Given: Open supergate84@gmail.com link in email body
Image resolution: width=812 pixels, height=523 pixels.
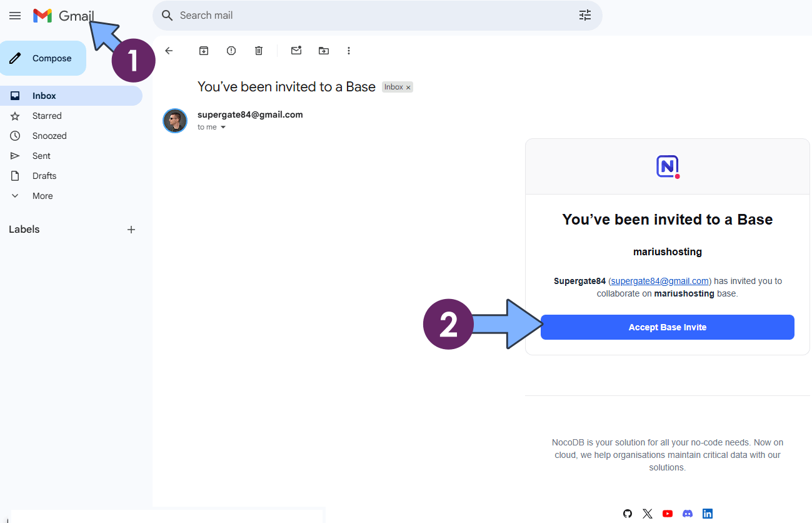Looking at the screenshot, I should coord(660,281).
